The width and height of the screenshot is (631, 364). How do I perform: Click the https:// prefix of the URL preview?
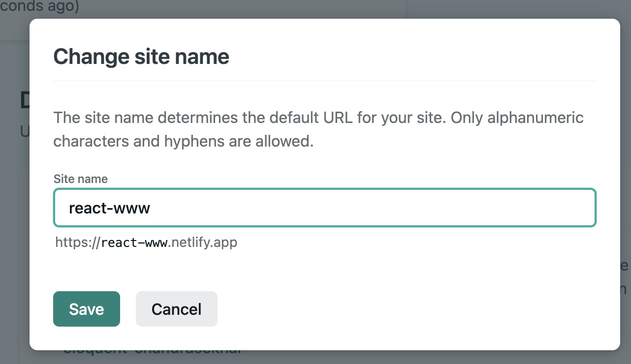coord(78,243)
